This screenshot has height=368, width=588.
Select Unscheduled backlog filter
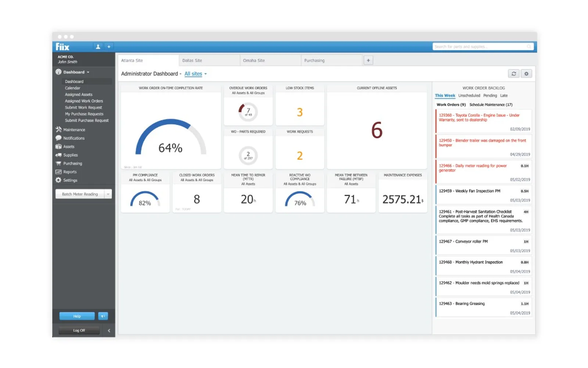pos(469,96)
